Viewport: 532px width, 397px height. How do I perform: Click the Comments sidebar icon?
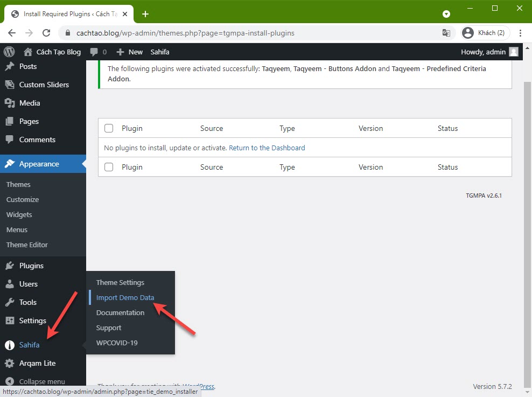10,140
